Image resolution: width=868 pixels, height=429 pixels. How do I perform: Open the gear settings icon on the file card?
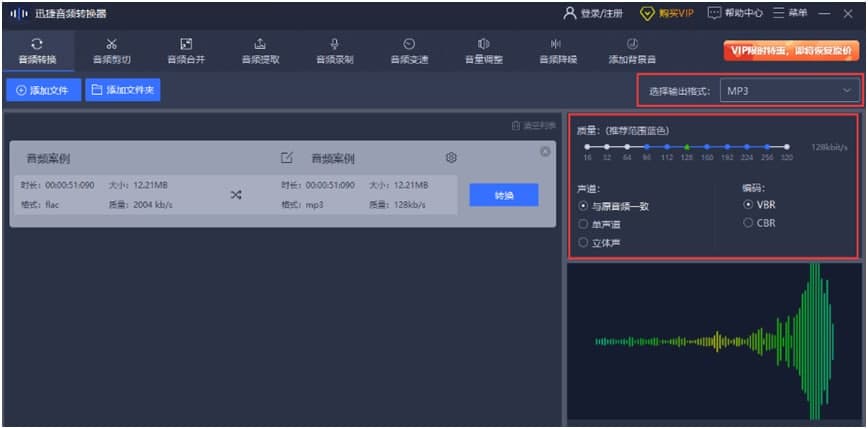[451, 158]
